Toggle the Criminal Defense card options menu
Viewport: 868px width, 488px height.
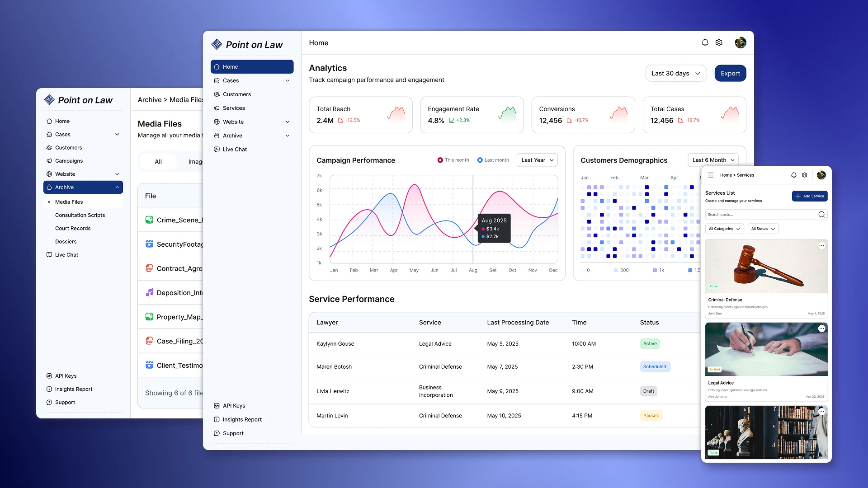(821, 245)
